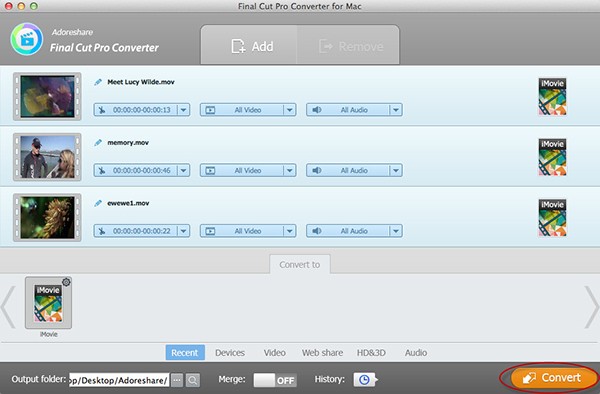
Task: Click speaker icon for memory.mov
Action: pos(316,171)
